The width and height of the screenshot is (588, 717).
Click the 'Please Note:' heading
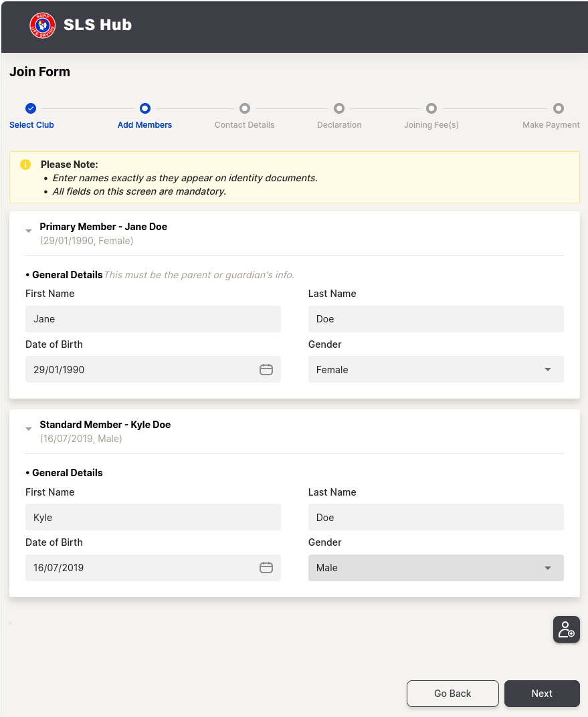click(70, 164)
